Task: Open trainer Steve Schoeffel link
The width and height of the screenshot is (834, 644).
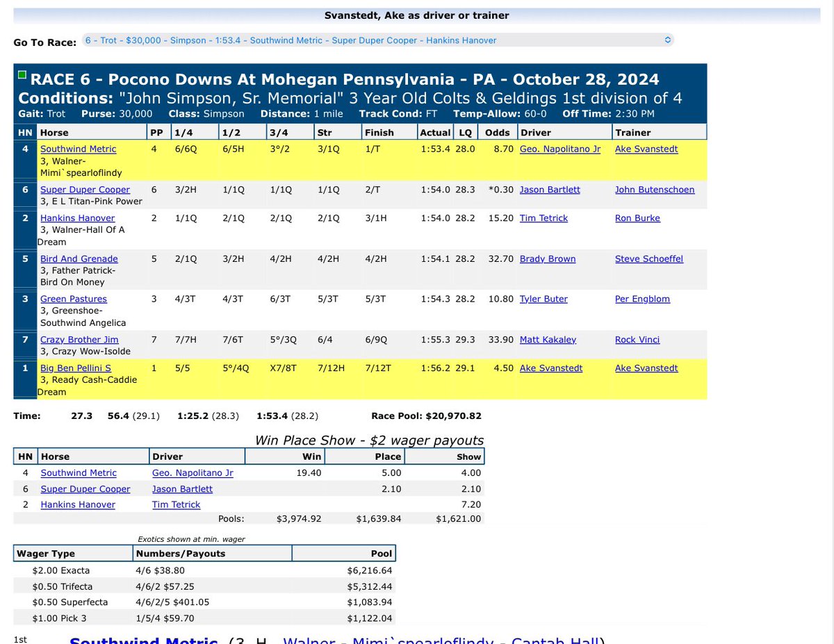Action: pos(649,258)
